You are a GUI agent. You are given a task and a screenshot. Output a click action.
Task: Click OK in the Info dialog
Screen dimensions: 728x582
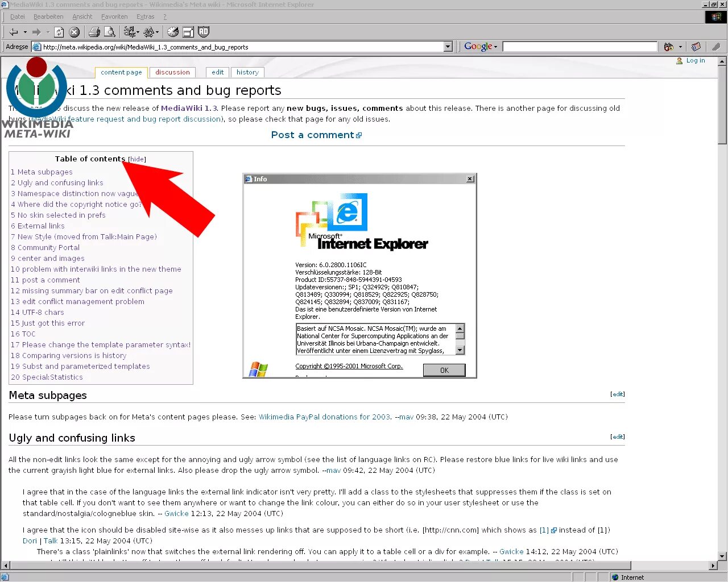tap(444, 370)
